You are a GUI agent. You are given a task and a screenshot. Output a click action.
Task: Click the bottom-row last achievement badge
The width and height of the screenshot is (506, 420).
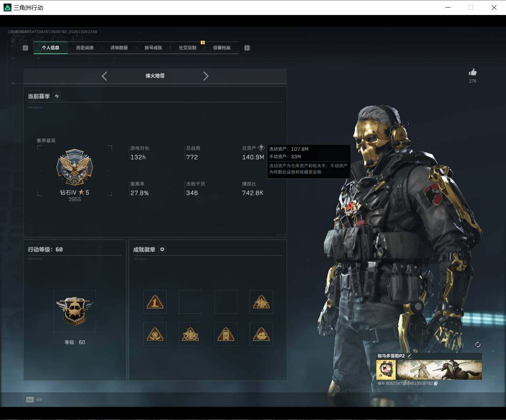261,334
